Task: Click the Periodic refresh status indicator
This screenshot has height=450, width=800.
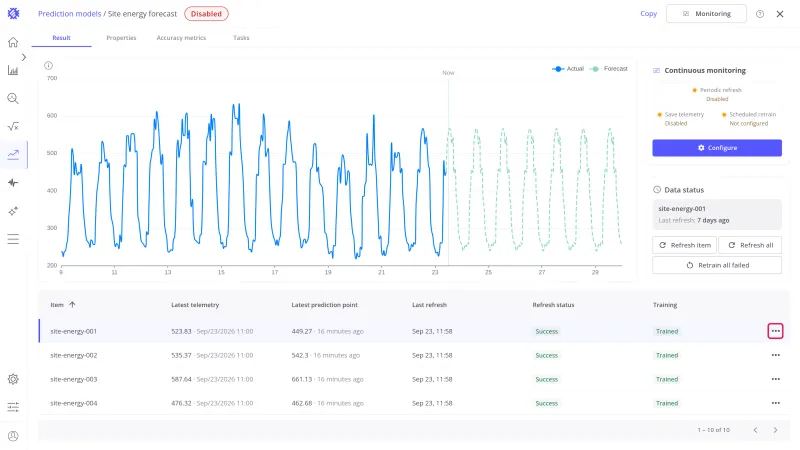Action: [717, 94]
